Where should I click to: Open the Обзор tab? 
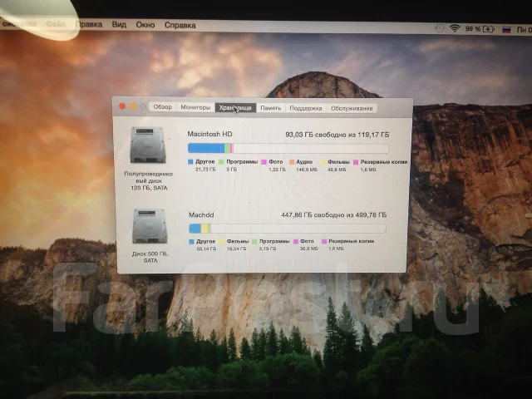pyautogui.click(x=163, y=107)
